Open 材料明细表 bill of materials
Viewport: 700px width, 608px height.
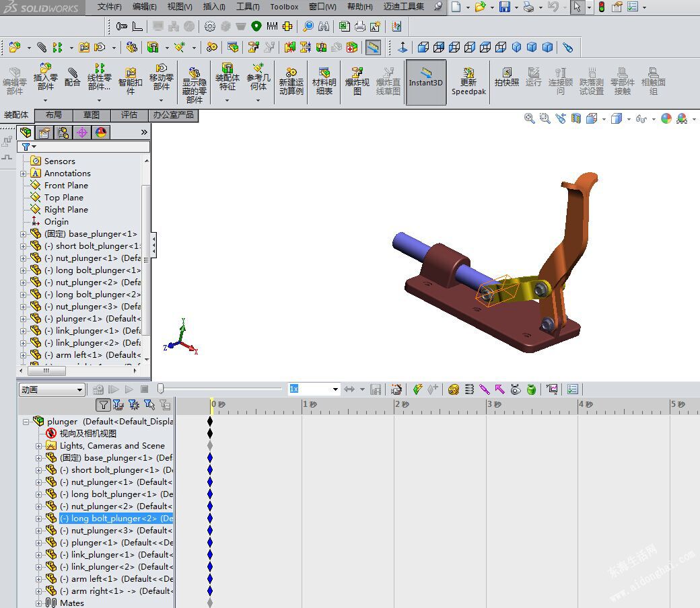(324, 81)
